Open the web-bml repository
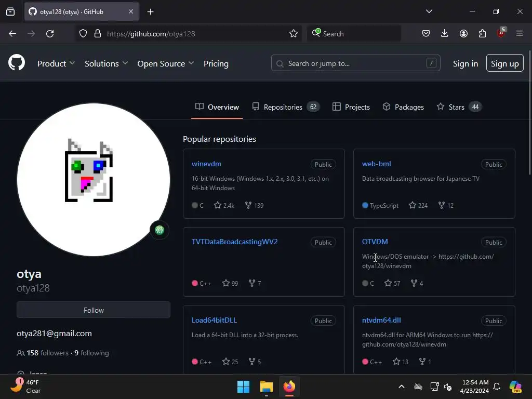The height and width of the screenshot is (399, 532). coord(376,164)
